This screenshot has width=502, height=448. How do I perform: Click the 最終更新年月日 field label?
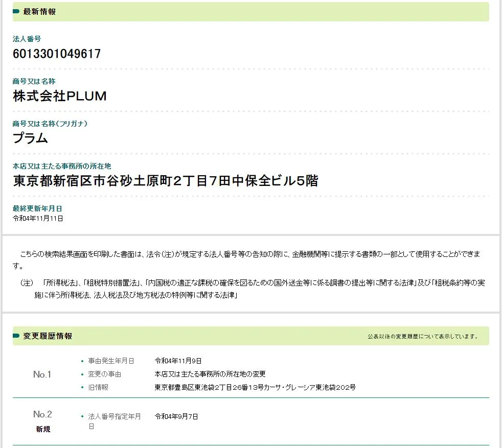click(x=37, y=208)
